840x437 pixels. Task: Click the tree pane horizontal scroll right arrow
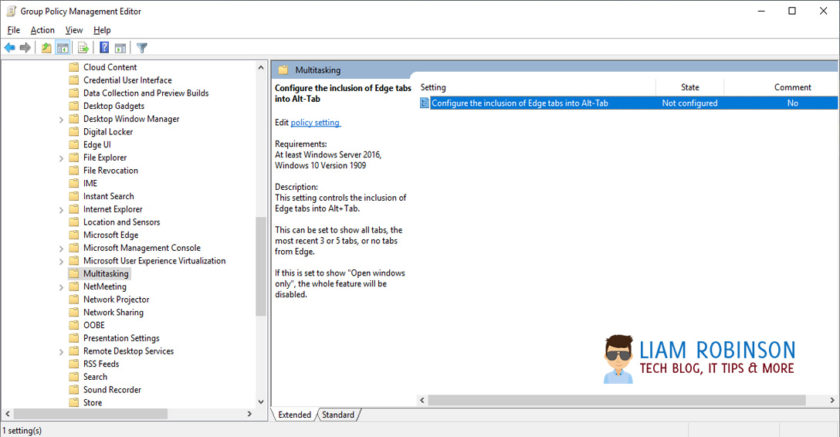tap(249, 414)
